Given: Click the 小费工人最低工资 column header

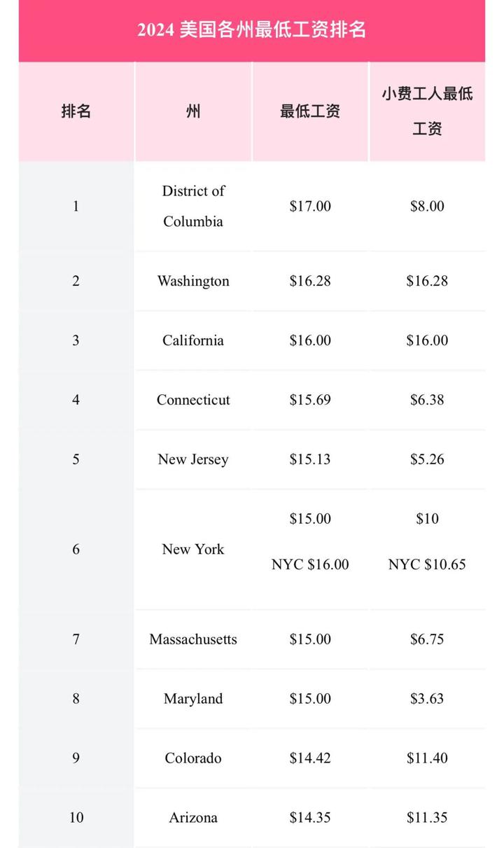Looking at the screenshot, I should click(427, 111).
